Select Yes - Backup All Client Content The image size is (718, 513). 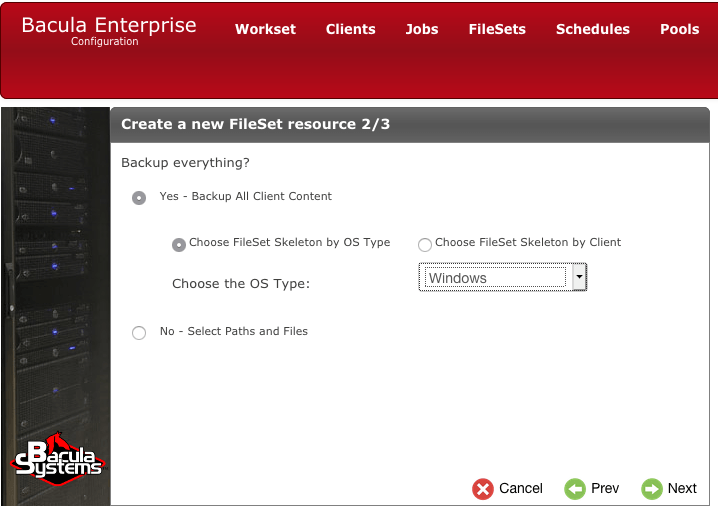coord(139,198)
